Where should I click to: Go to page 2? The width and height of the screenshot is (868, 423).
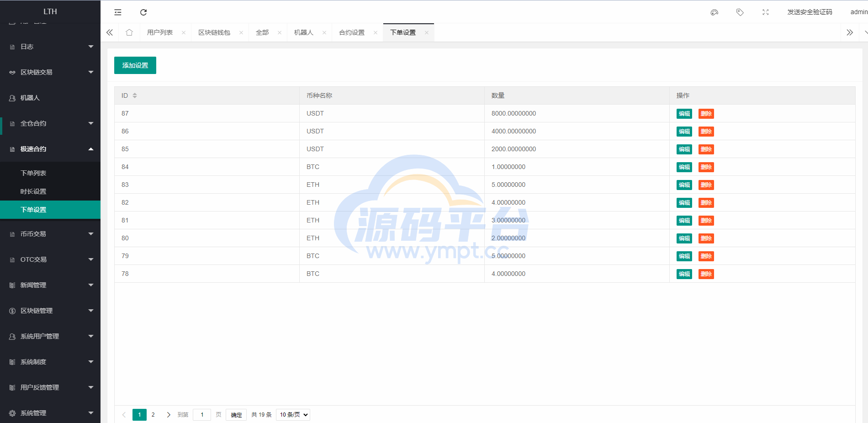153,415
